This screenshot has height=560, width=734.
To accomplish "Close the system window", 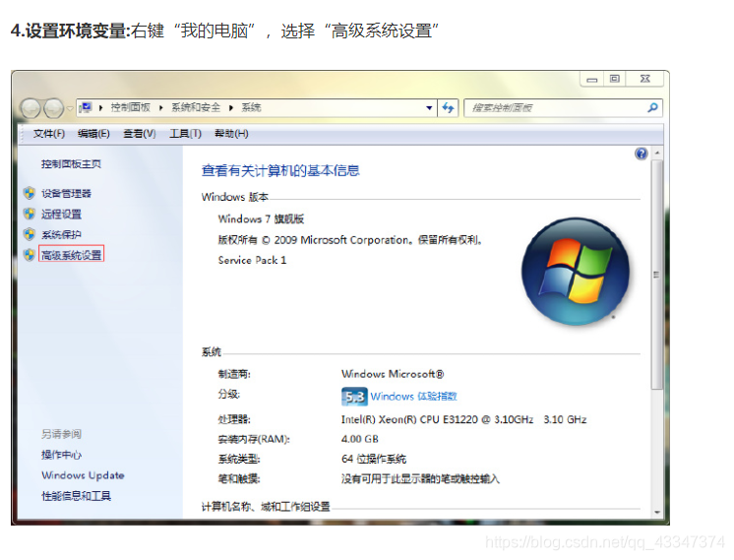I will click(645, 79).
